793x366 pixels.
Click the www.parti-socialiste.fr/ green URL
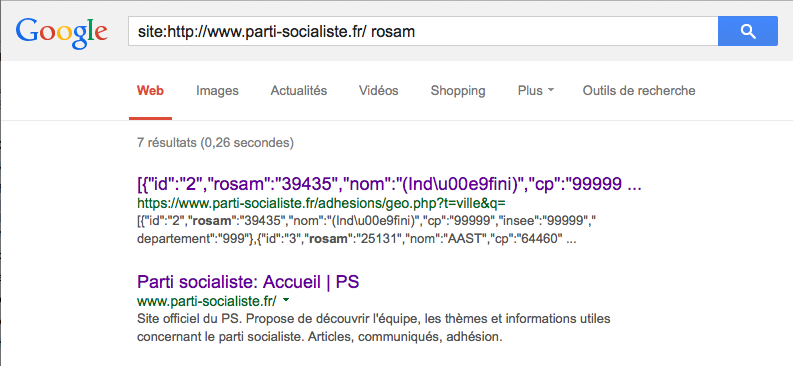(207, 302)
